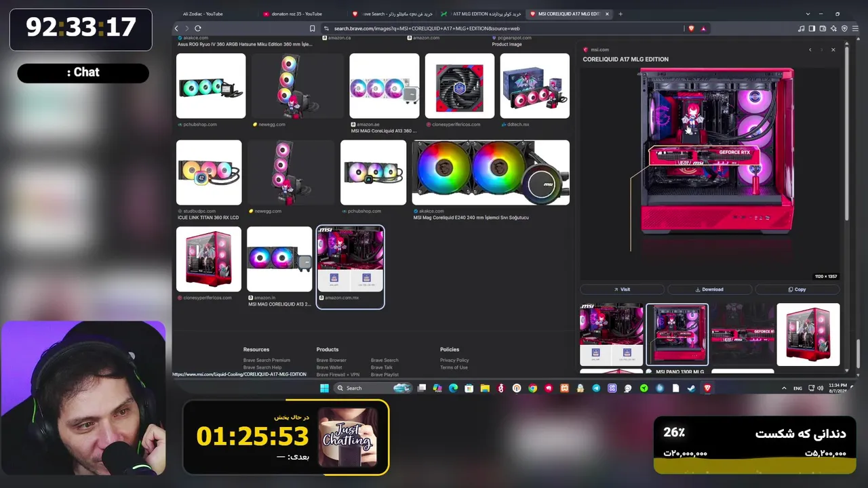Open the Privacy Policy link

454,361
